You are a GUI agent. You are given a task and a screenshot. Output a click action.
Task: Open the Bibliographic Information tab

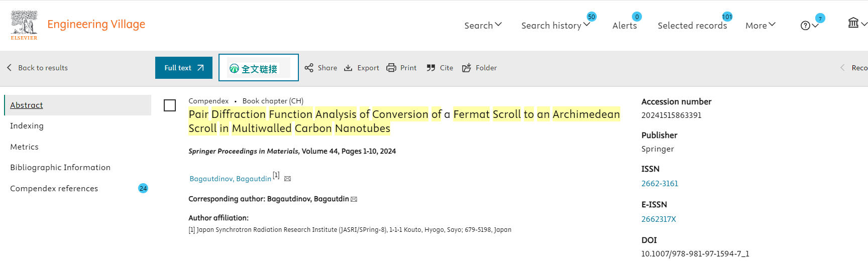[60, 168]
